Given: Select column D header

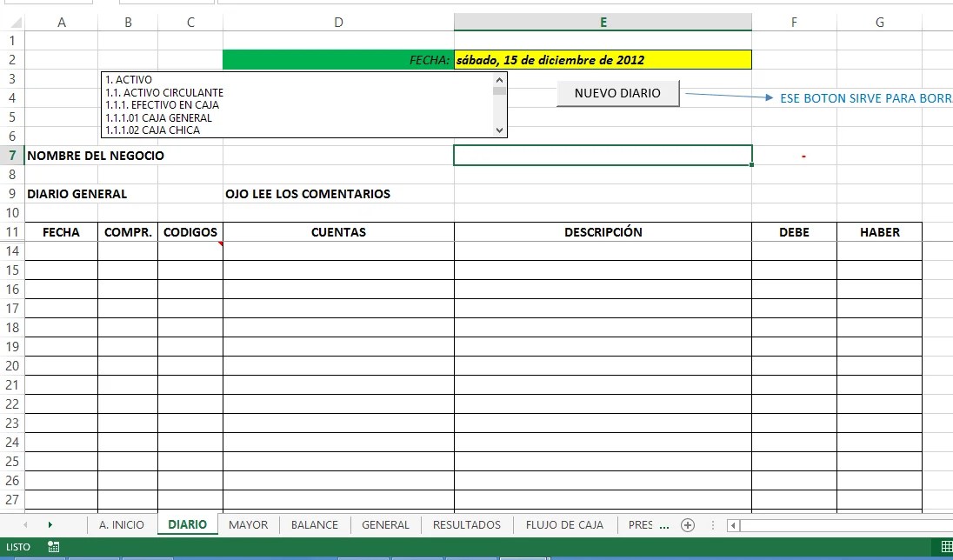Looking at the screenshot, I should click(x=338, y=23).
